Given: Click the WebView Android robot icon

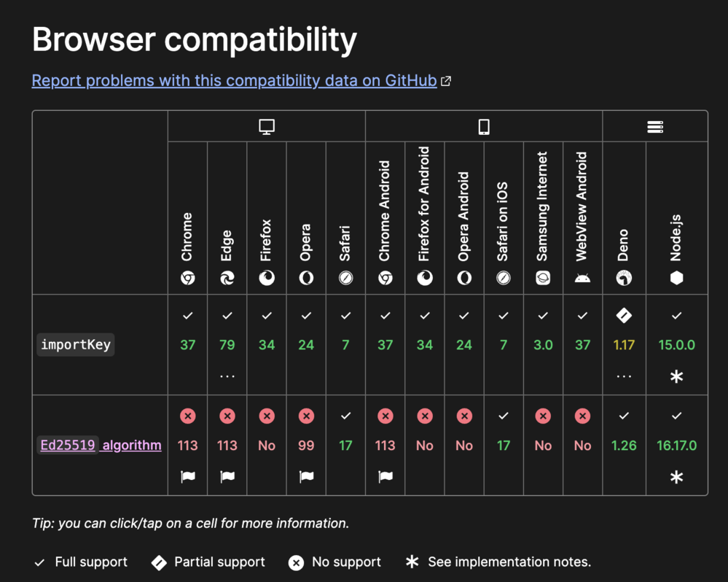Looking at the screenshot, I should tap(582, 278).
